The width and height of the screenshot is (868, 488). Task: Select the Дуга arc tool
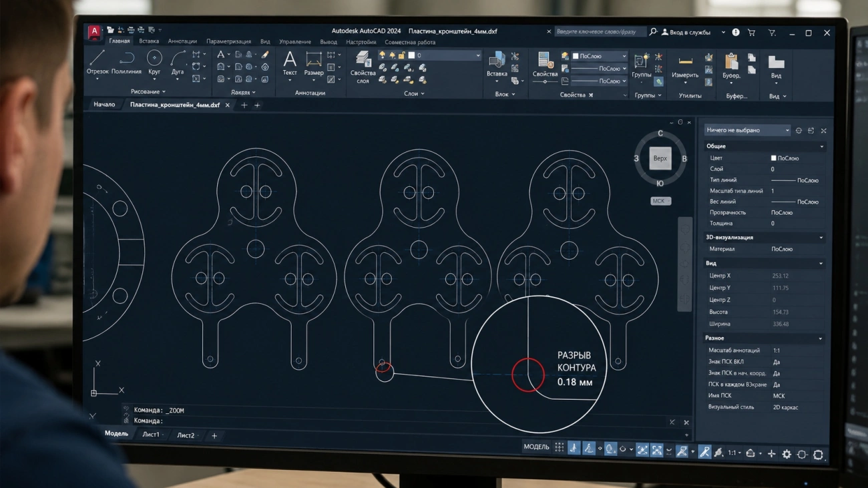[178, 62]
